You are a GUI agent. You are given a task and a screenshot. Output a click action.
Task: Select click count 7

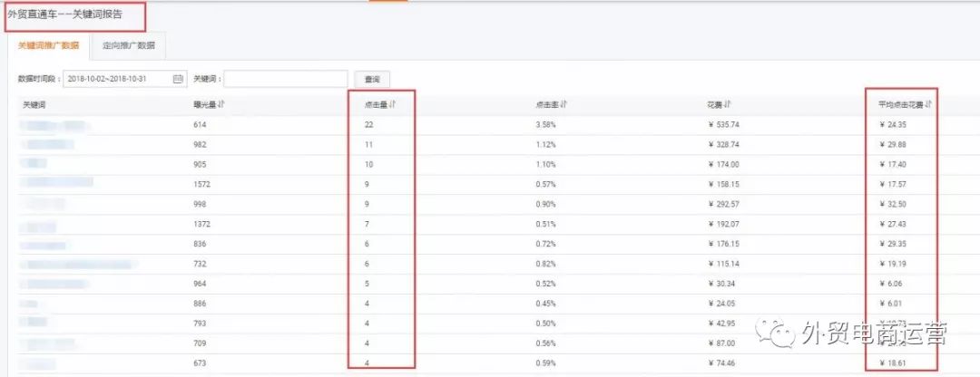point(367,224)
